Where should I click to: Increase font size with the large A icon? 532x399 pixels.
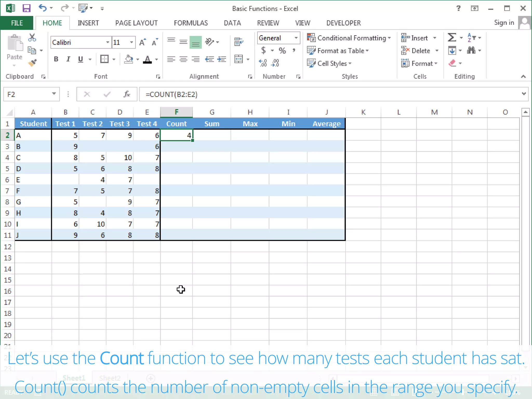click(142, 42)
